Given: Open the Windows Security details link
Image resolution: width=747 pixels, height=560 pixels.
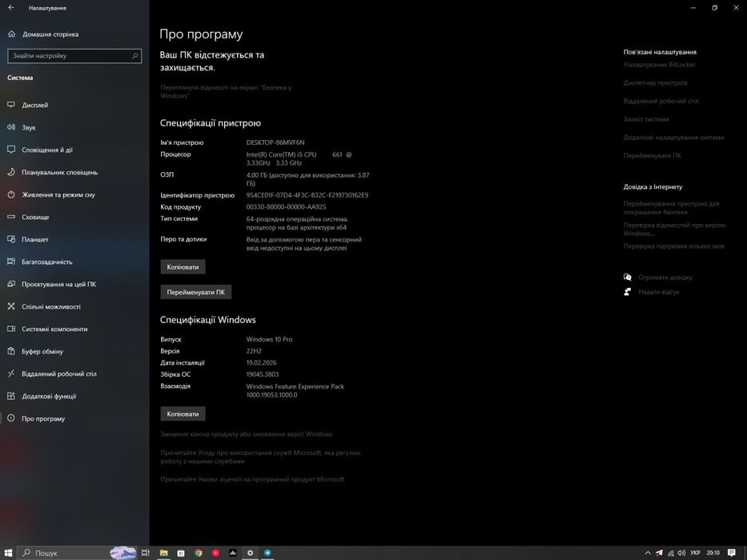Looking at the screenshot, I should point(225,91).
